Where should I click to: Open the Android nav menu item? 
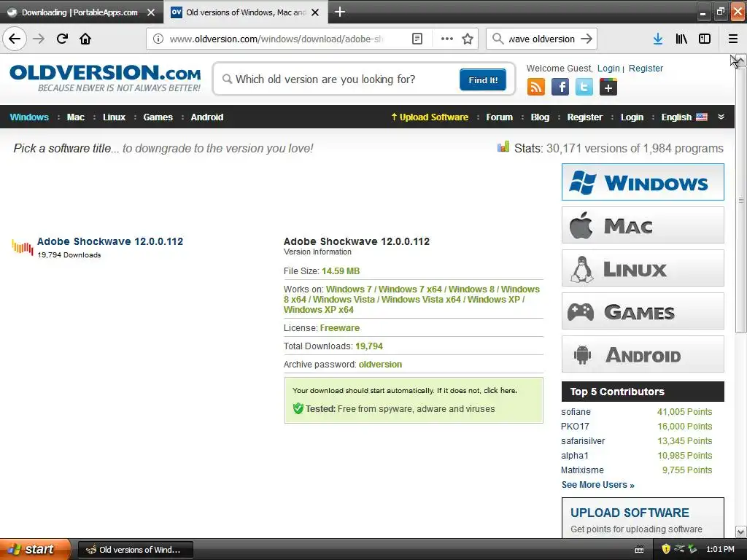(206, 117)
